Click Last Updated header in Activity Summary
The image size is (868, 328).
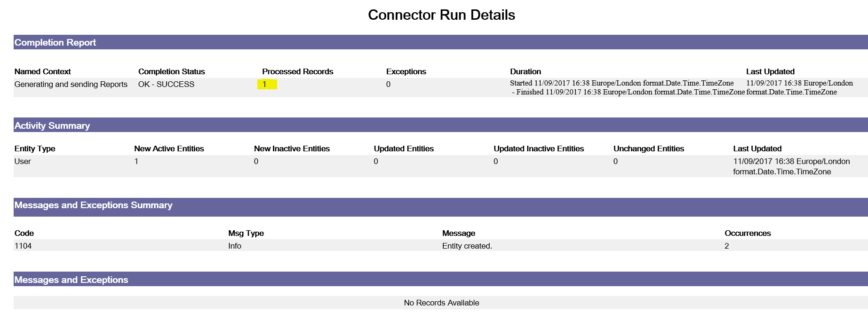click(x=757, y=148)
